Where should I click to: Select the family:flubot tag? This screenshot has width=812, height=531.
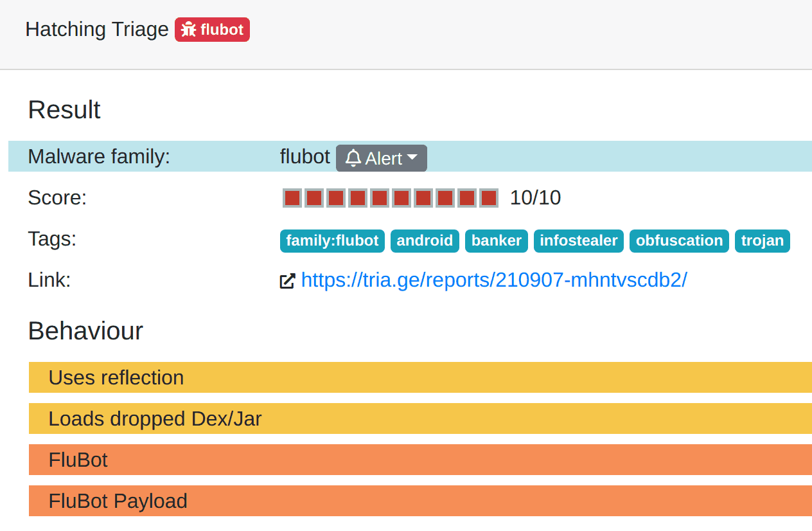332,240
